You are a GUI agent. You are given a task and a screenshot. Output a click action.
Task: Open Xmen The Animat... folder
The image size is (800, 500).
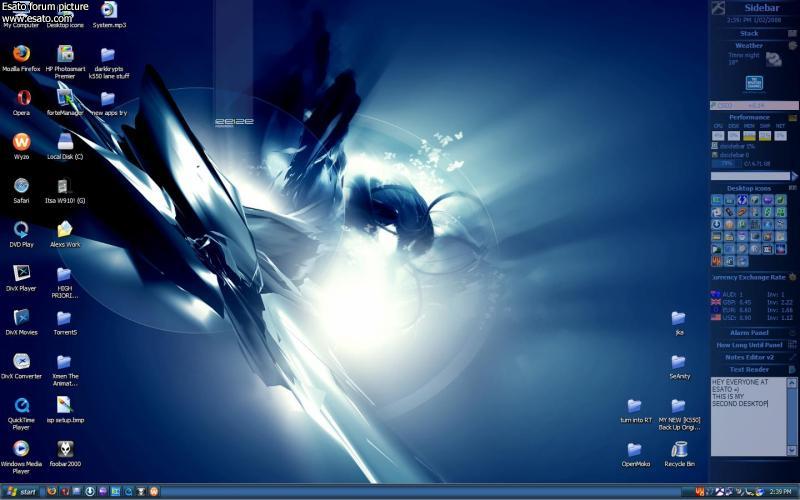[65, 369]
